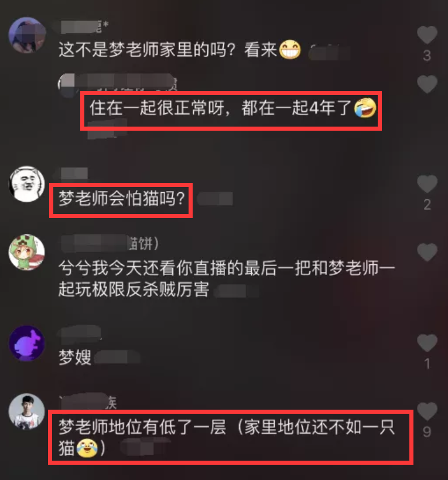Like the comment about 梦老师家里的

[427, 35]
